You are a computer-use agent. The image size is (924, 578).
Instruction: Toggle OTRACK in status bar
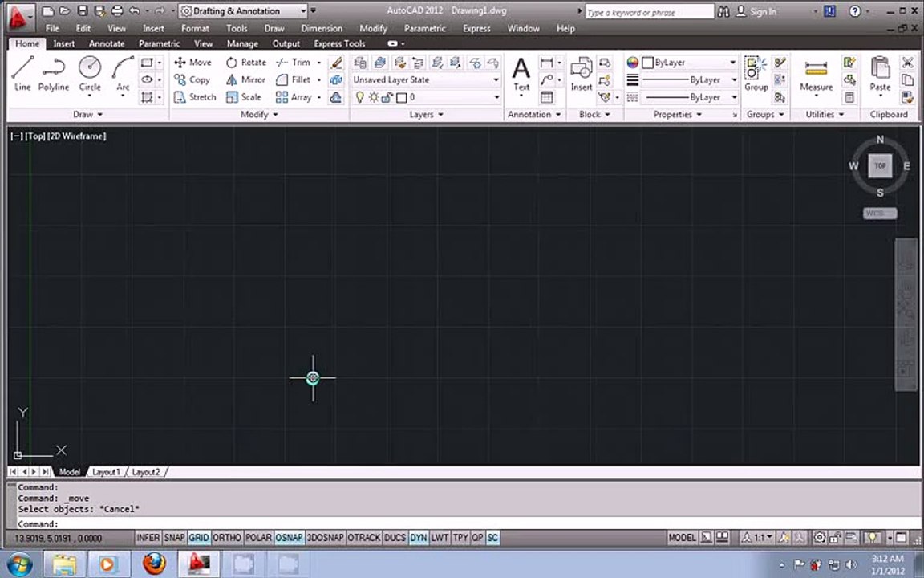(x=363, y=537)
